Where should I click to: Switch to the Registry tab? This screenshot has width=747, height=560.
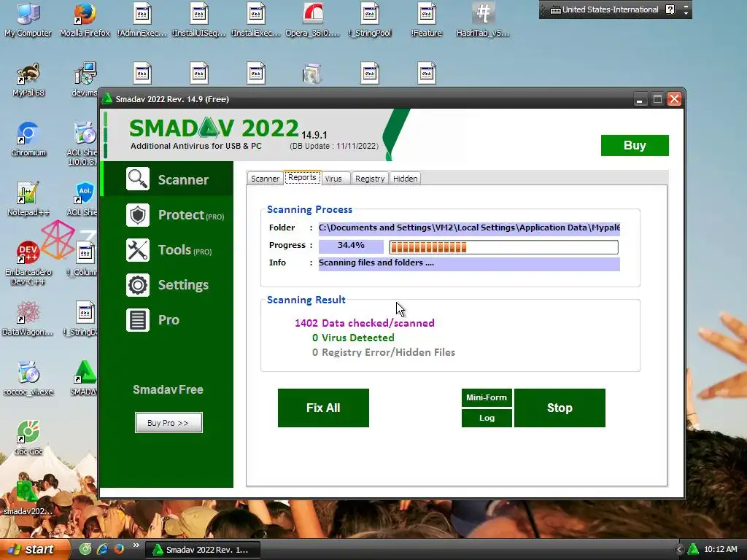point(370,179)
